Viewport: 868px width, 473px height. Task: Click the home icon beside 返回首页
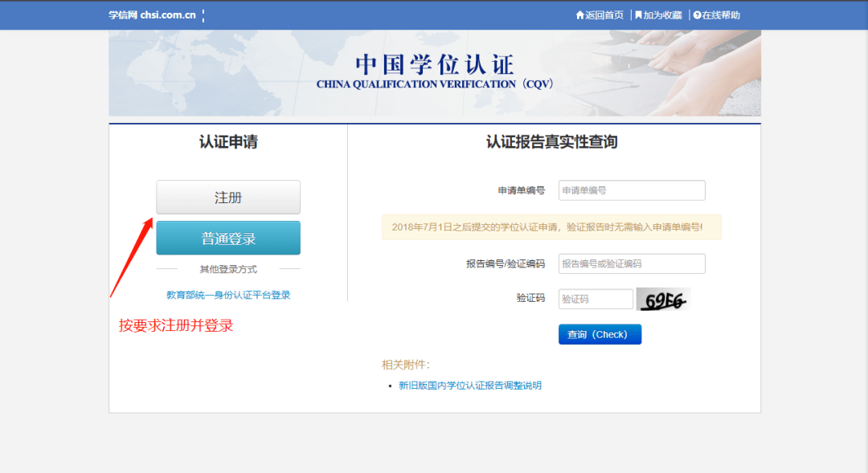click(x=580, y=14)
